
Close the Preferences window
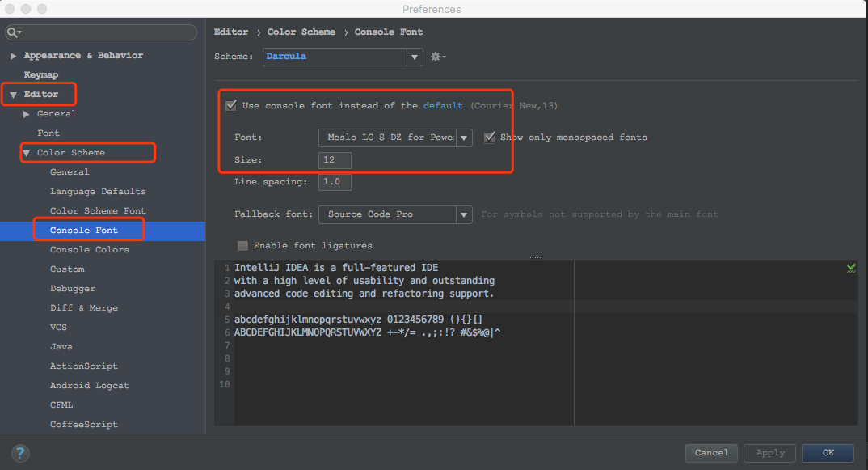point(10,9)
